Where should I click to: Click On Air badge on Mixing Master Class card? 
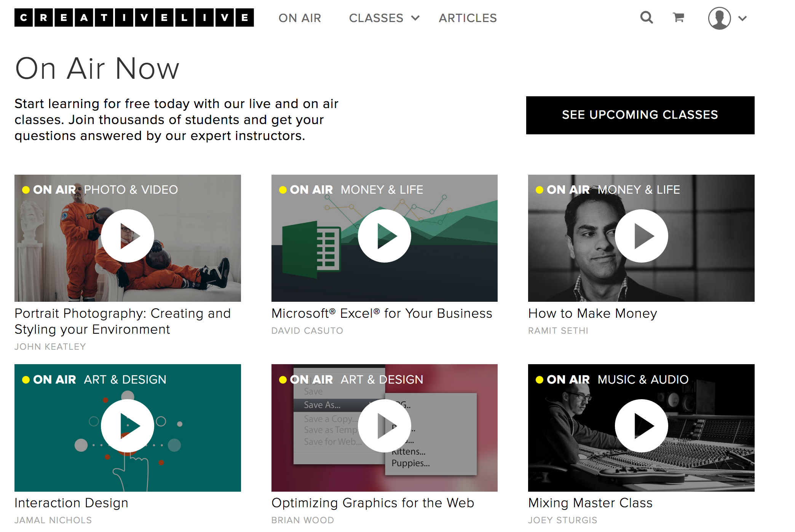(x=562, y=379)
